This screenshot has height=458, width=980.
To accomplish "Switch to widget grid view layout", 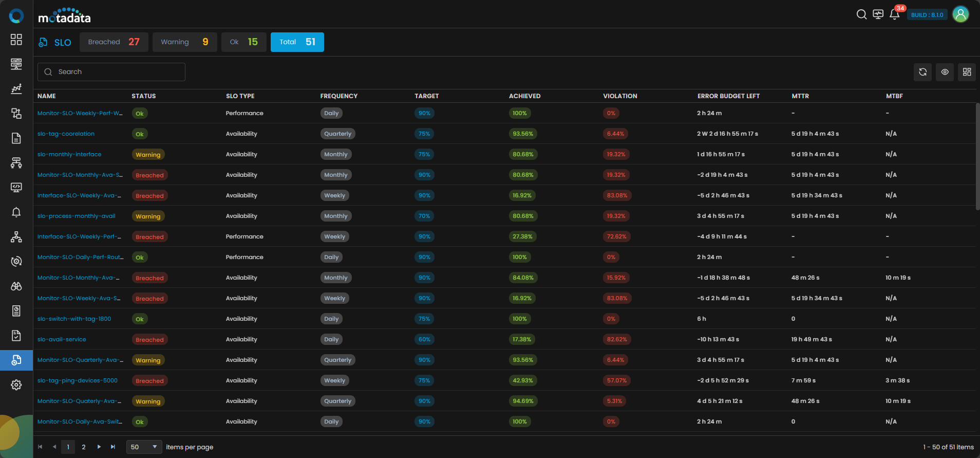I will click(967, 72).
